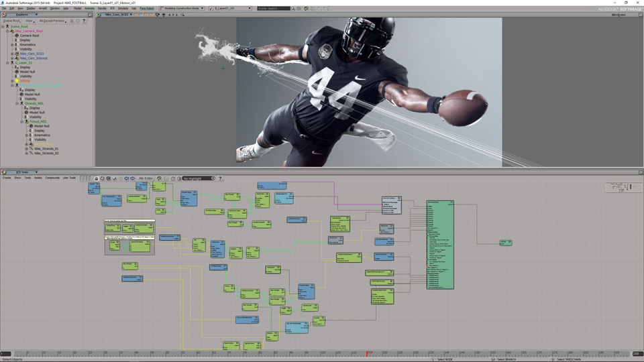Click green icon right of Attr. Editor button
Image resolution: width=644 pixels, height=362 pixels.
pyautogui.click(x=160, y=178)
